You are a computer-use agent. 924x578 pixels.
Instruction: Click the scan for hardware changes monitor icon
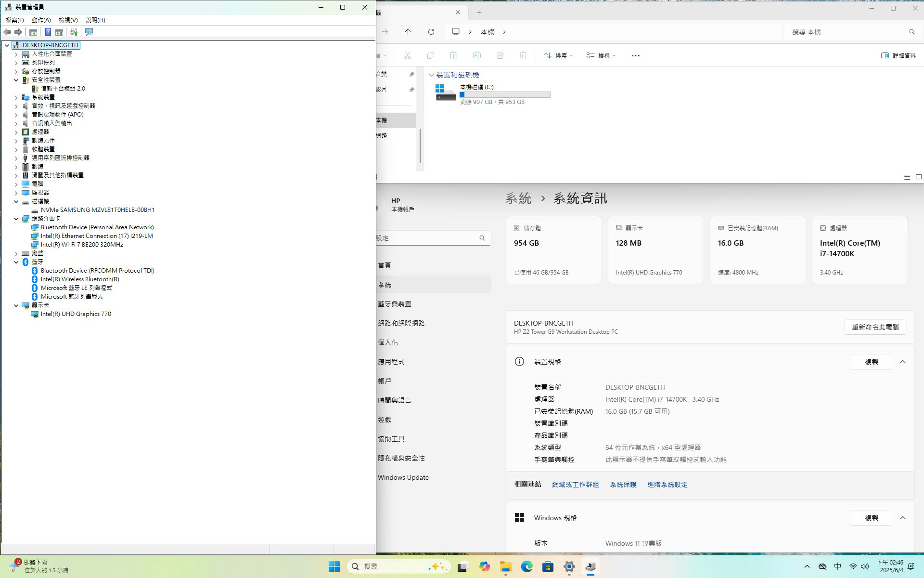(x=89, y=32)
